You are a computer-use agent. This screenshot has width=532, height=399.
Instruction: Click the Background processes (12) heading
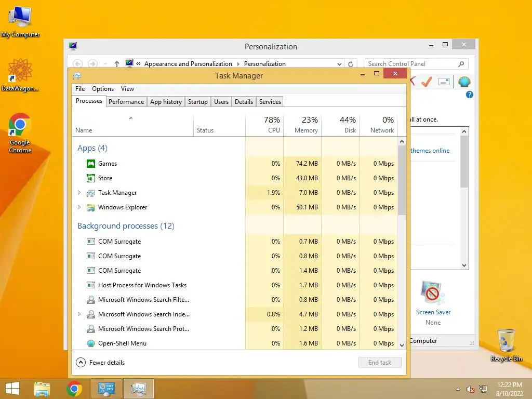click(x=126, y=226)
